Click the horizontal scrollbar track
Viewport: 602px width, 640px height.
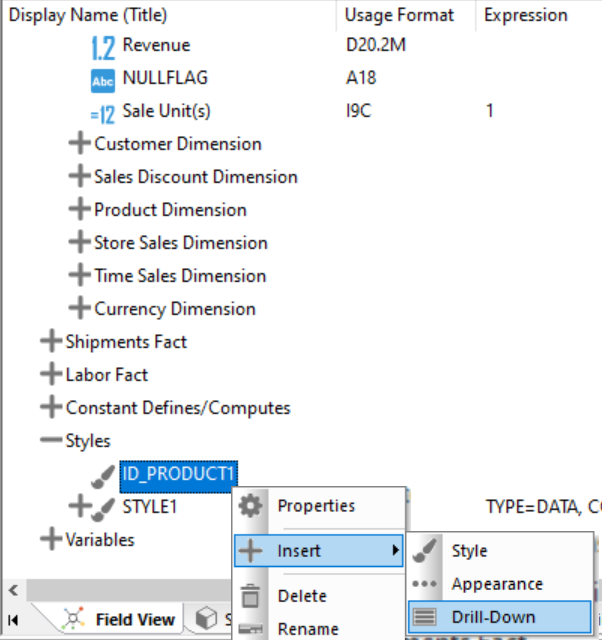tap(130, 590)
